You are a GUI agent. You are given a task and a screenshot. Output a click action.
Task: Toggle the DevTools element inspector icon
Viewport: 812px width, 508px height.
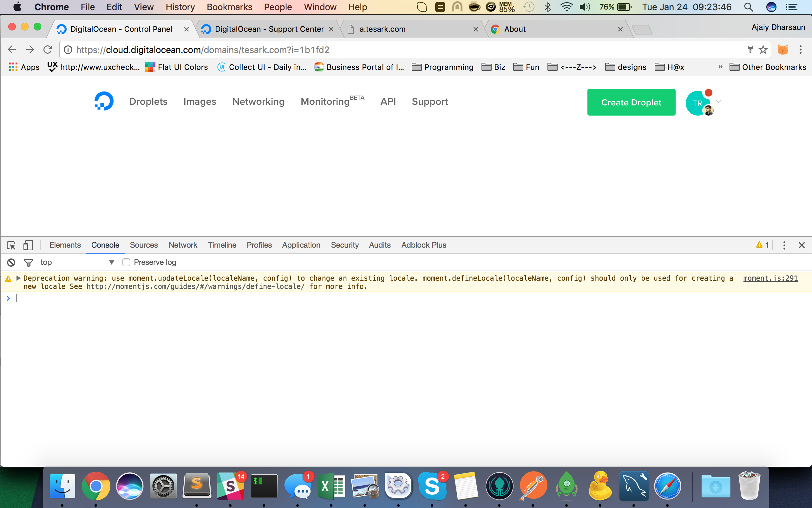pyautogui.click(x=11, y=245)
